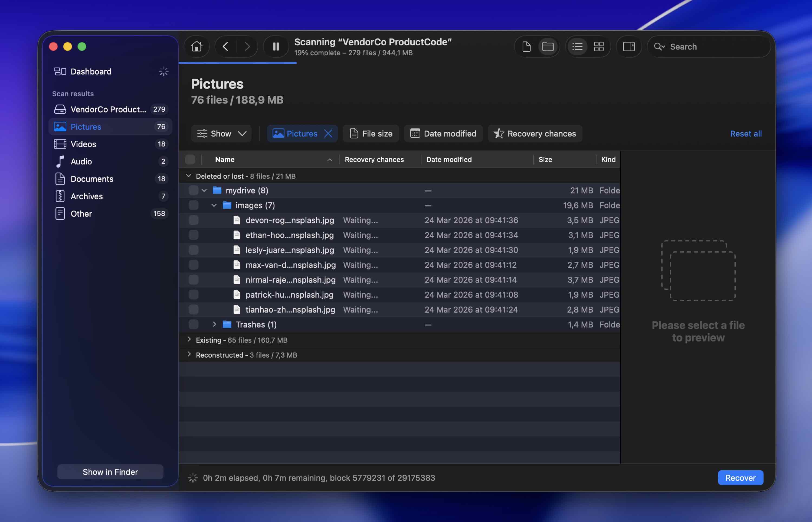Select file patrick-hu...nsplash.jpg

click(x=400, y=294)
